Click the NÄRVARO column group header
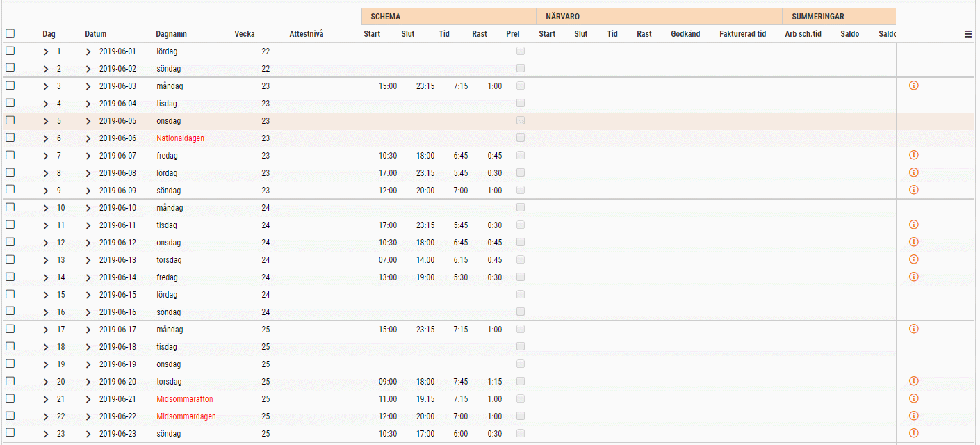This screenshot has height=445, width=980. click(660, 16)
